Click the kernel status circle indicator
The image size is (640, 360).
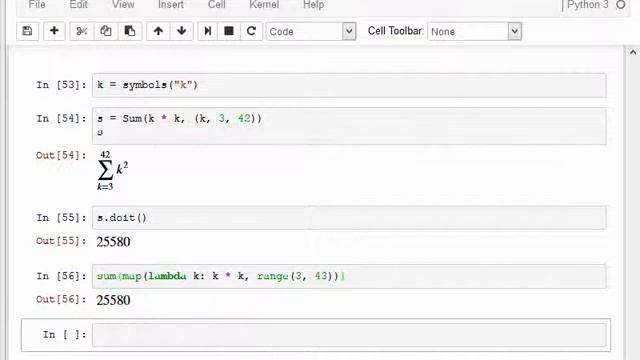621,5
